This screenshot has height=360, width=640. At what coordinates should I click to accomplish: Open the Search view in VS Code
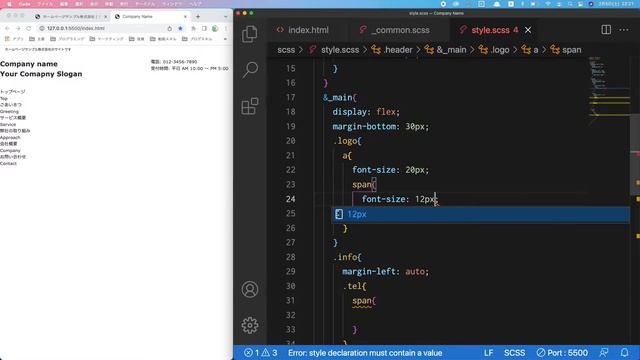pos(250,70)
